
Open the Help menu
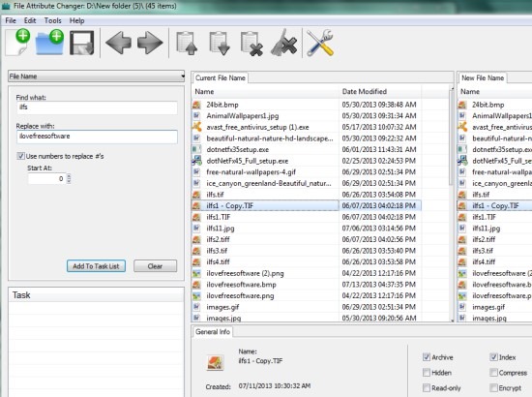pos(77,20)
